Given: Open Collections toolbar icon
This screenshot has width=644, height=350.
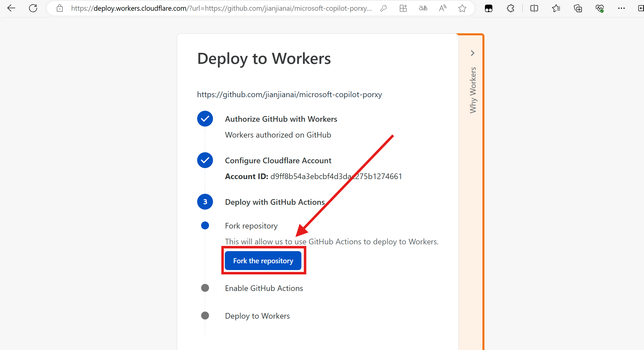Looking at the screenshot, I should (x=578, y=8).
